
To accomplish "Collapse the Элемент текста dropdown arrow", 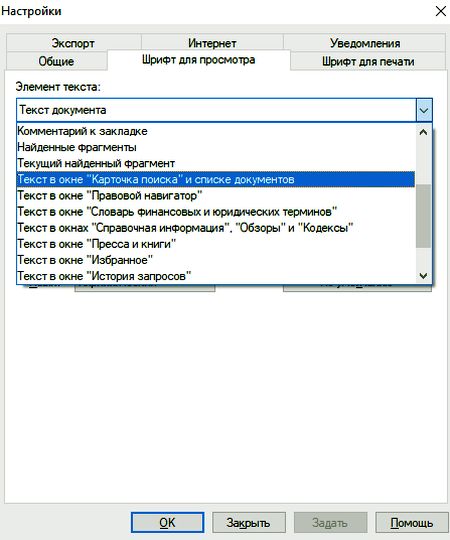I will tap(424, 111).
